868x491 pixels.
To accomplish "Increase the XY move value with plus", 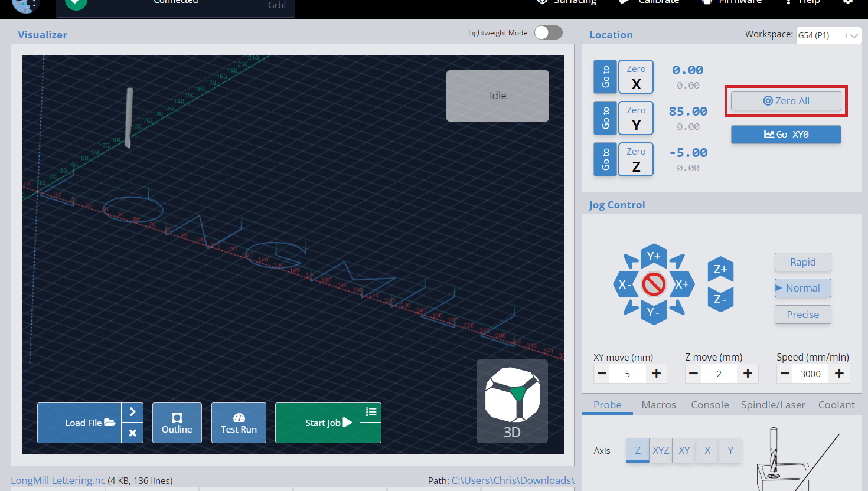I will (x=656, y=374).
